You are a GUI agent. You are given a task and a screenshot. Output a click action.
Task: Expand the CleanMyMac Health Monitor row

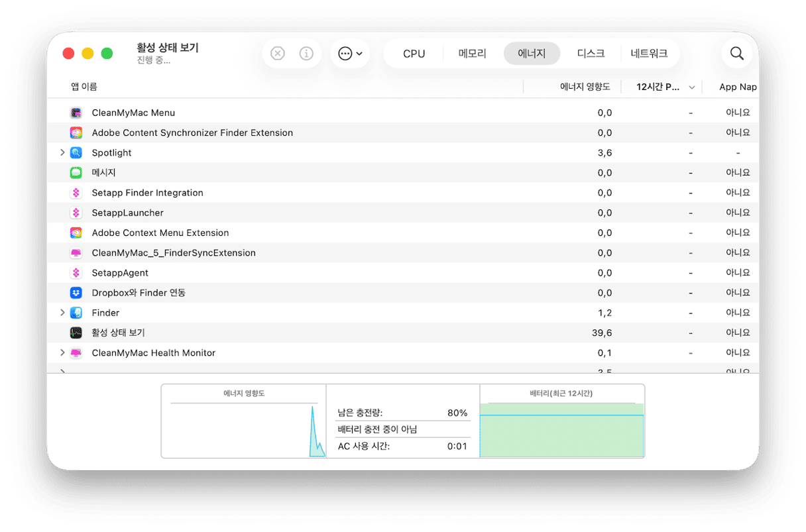62,352
